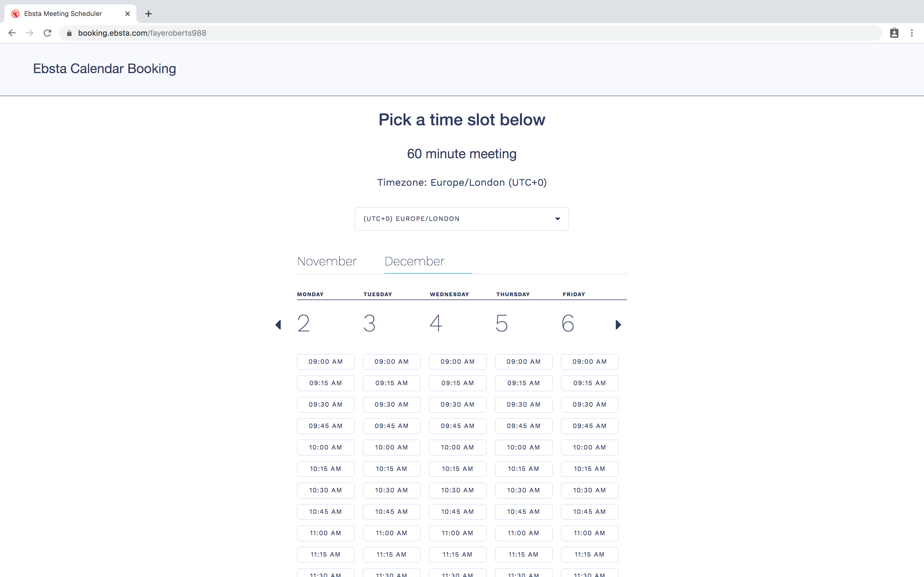Choose Wednesday's 09:45 AM slot
Viewport: 924px width, 577px height.
coord(457,426)
